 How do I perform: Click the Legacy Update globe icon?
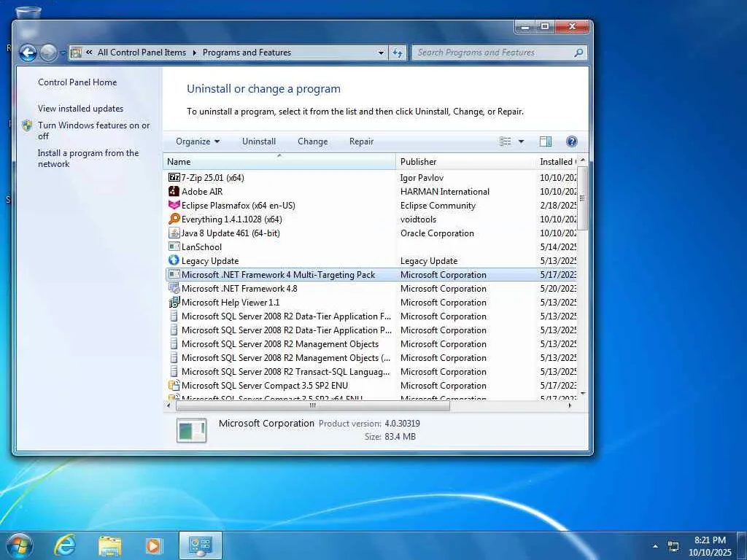pyautogui.click(x=174, y=260)
